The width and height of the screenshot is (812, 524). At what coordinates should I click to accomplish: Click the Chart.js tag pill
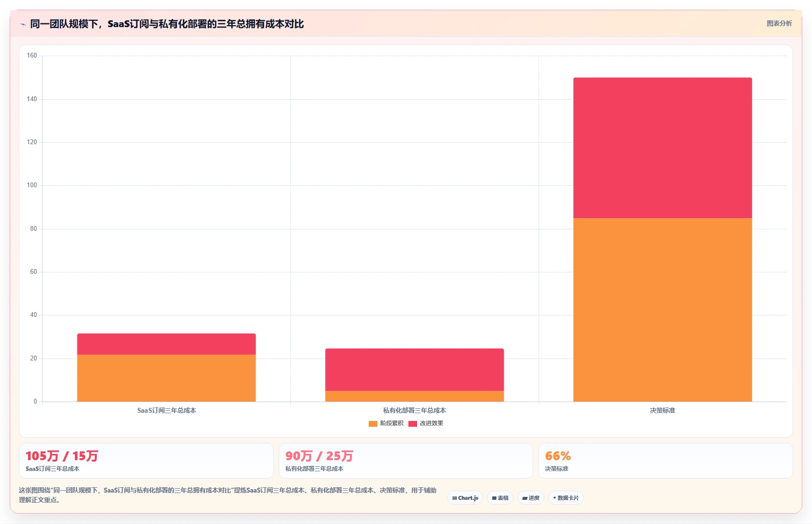pos(465,498)
